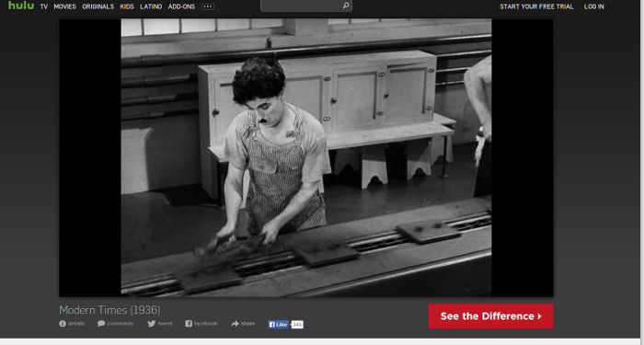Open the details info icon
This screenshot has height=345, width=644.
[x=63, y=324]
